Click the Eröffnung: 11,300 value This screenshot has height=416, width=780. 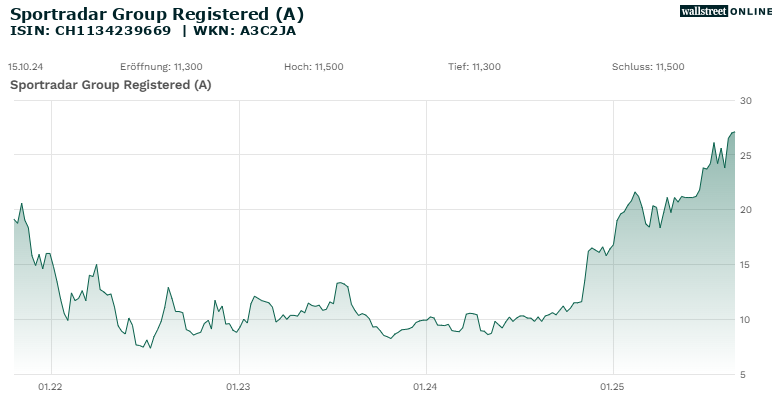pyautogui.click(x=161, y=67)
